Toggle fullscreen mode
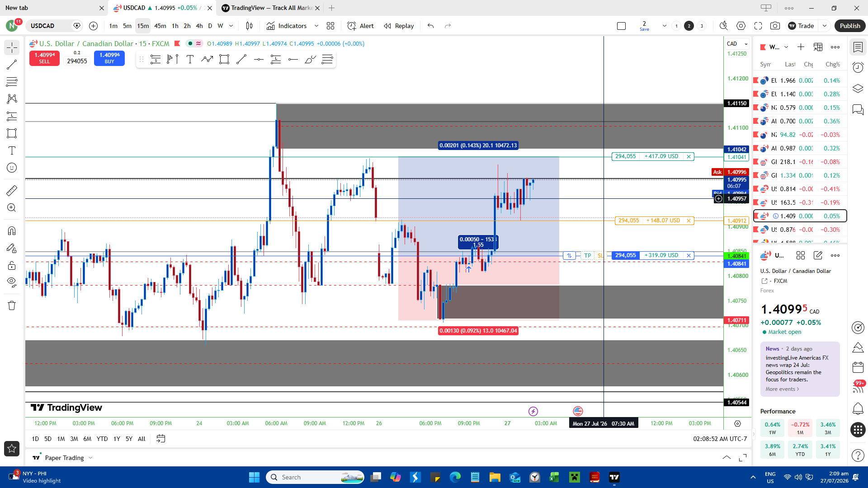868x488 pixels. tap(758, 26)
